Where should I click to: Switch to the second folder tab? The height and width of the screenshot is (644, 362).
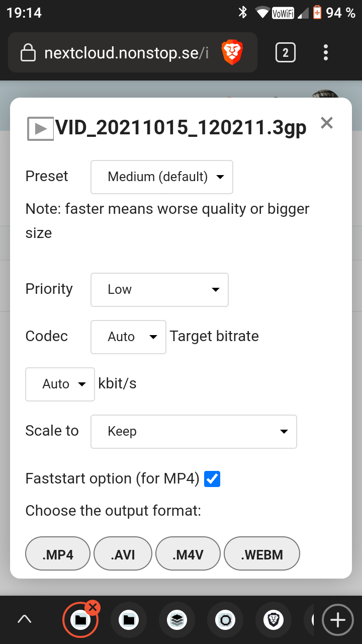click(129, 620)
